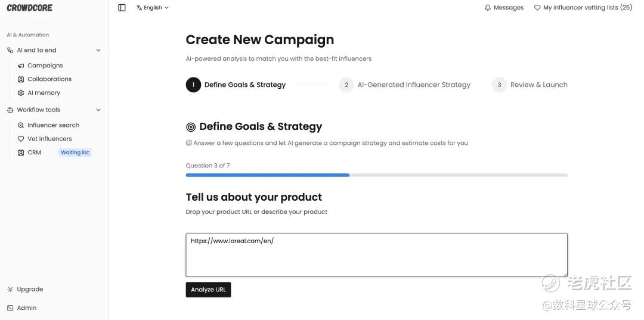Click the Collaborations sidebar icon
Image resolution: width=644 pixels, height=320 pixels.
(21, 79)
